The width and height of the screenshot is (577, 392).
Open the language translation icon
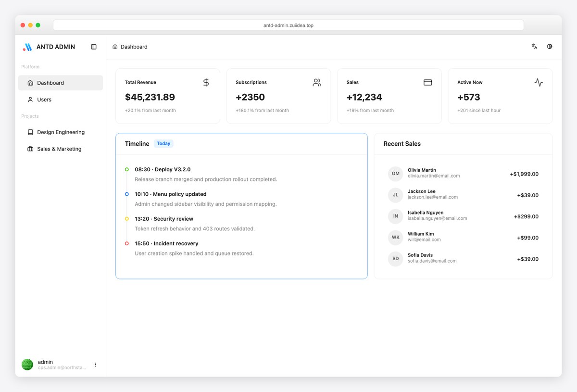[x=534, y=47]
